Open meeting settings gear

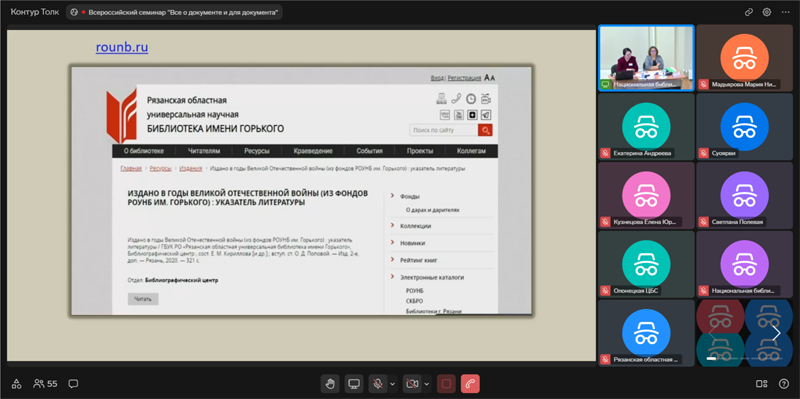click(x=766, y=12)
